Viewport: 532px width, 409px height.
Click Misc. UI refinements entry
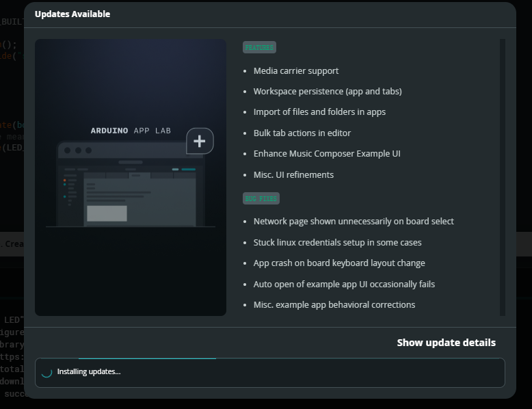tap(293, 175)
